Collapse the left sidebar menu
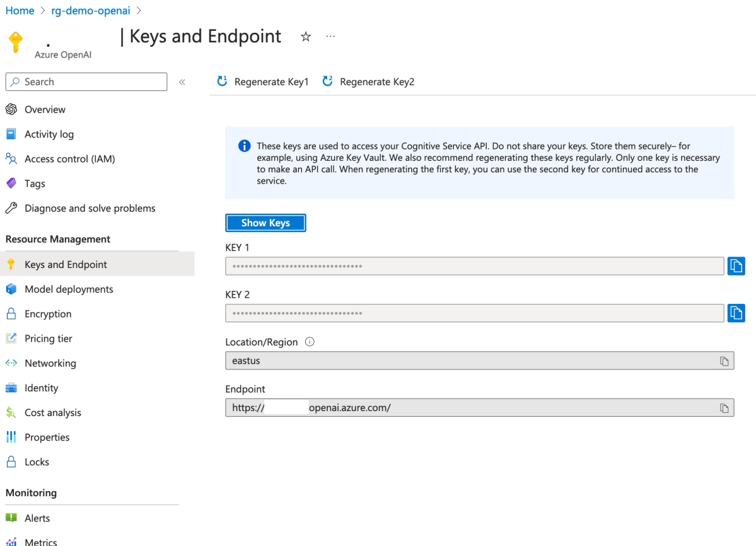This screenshot has height=546, width=756. tap(182, 82)
